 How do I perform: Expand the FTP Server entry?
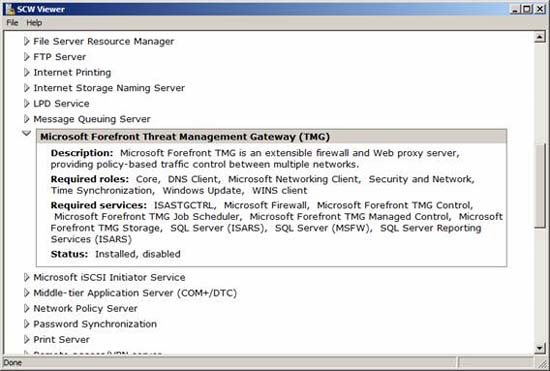(x=27, y=57)
